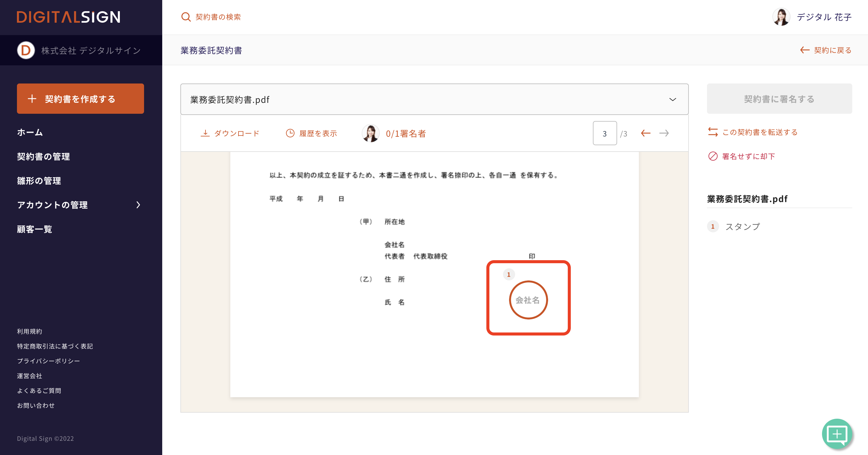Select ホーム in sidebar menu

(x=30, y=133)
